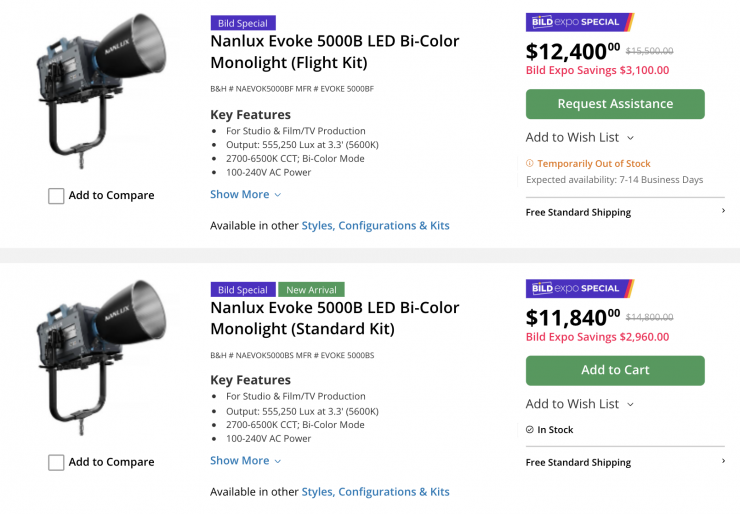Screen dimensions: 740x514
Task: Click the purple Bild Special tag on Flight Kit
Action: 243,23
